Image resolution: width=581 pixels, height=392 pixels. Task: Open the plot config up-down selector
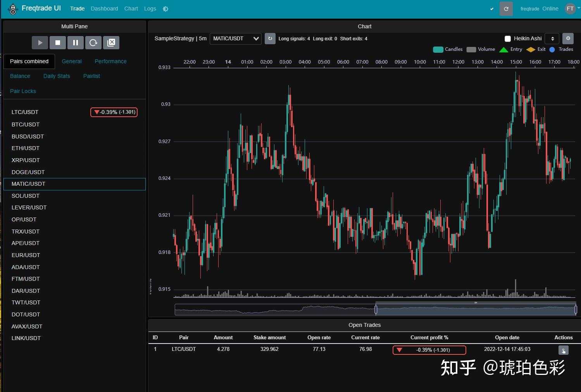[552, 38]
